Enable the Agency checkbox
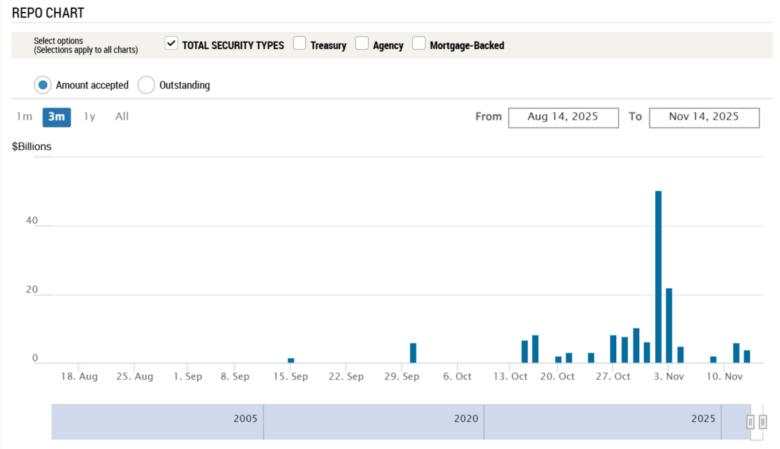780x449 pixels. (x=362, y=44)
